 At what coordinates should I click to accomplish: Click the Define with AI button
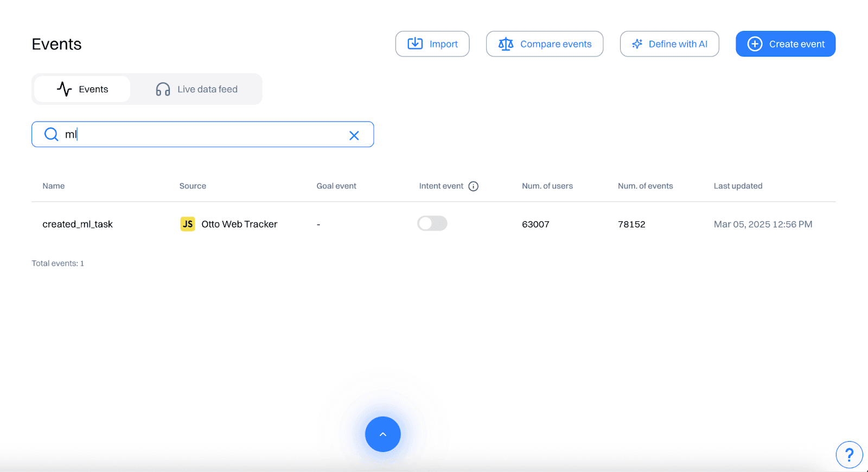coord(669,44)
